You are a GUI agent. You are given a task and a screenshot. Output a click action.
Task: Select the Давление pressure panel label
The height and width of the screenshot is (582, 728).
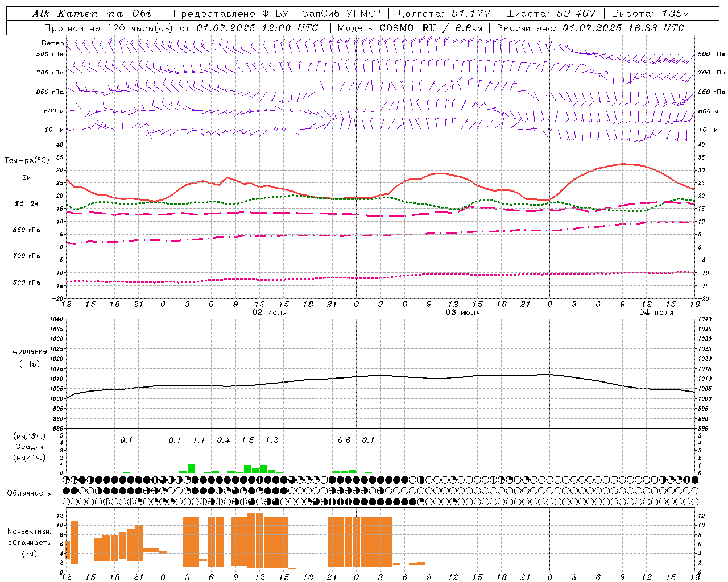click(29, 351)
